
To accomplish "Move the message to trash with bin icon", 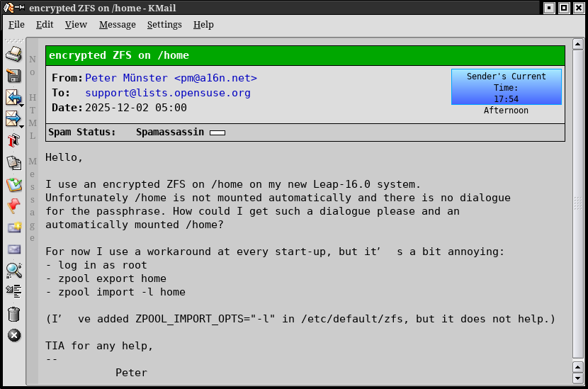I will (14, 314).
